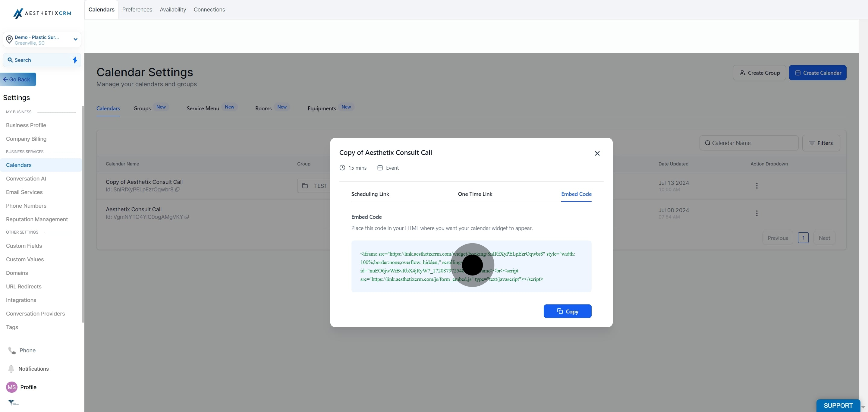Open Conversation AI settings
The height and width of the screenshot is (412, 868).
coord(26,178)
